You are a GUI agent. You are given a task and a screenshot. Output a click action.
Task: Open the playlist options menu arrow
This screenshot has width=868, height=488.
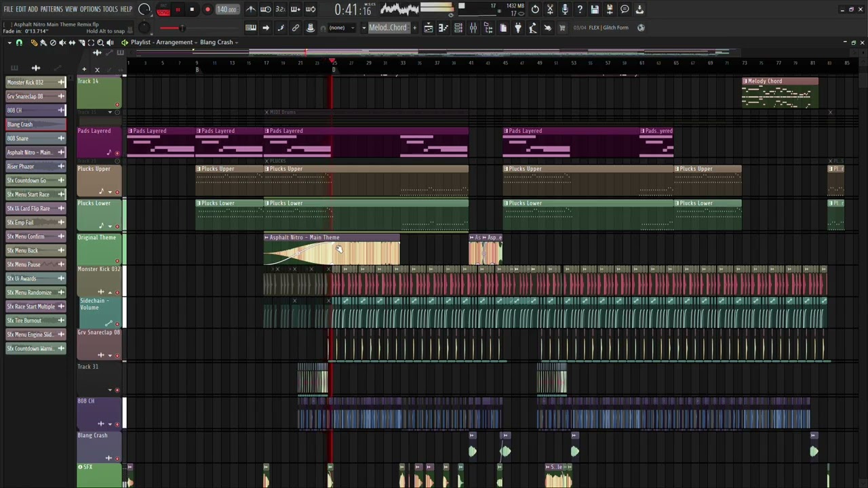(9, 43)
